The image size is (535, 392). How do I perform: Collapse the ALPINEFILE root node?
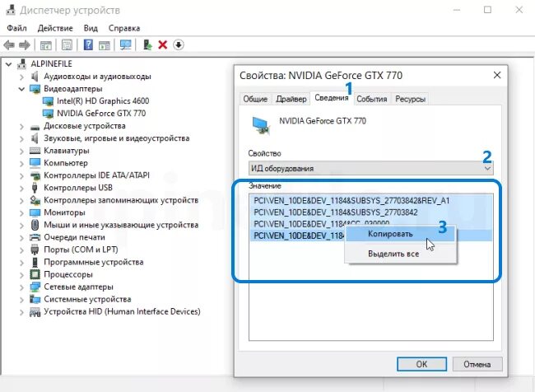coord(9,64)
